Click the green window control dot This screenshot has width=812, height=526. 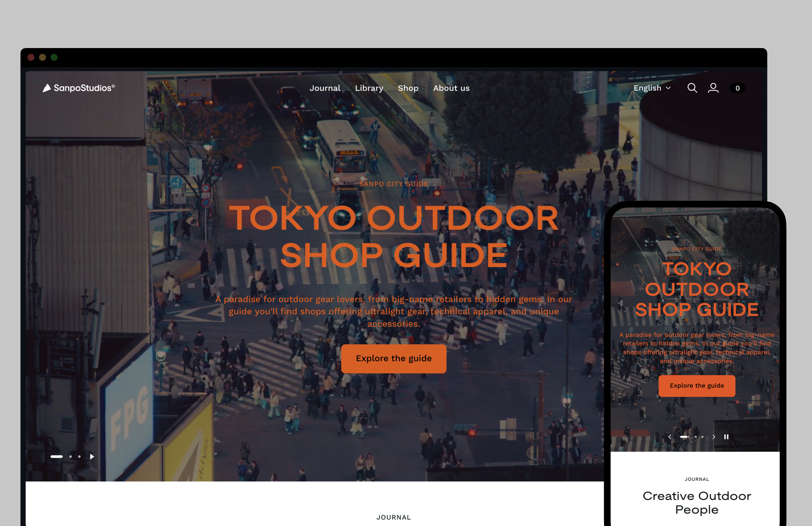(54, 57)
